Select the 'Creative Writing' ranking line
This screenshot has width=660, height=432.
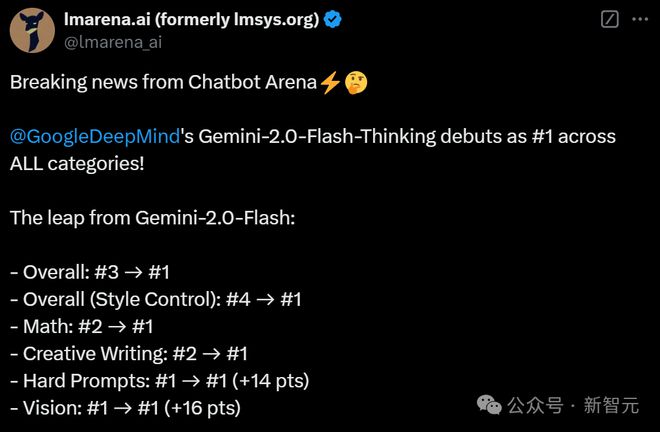pyautogui.click(x=128, y=354)
